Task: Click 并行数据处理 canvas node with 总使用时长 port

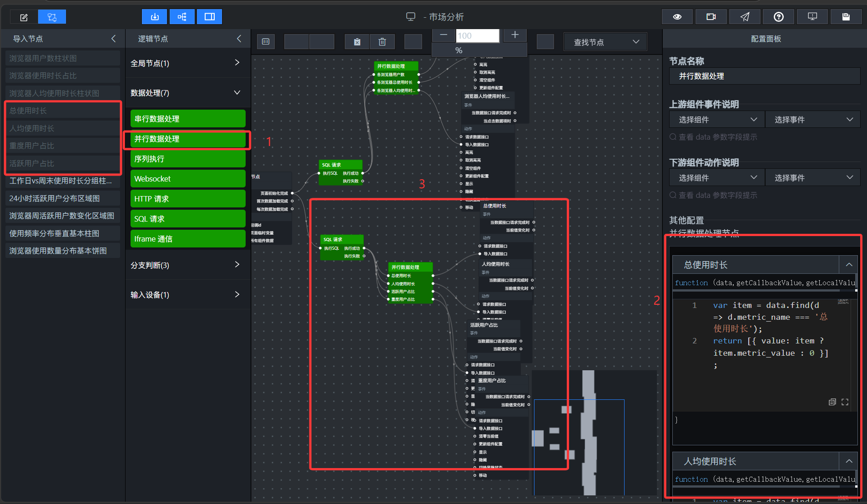Action: 410,282
